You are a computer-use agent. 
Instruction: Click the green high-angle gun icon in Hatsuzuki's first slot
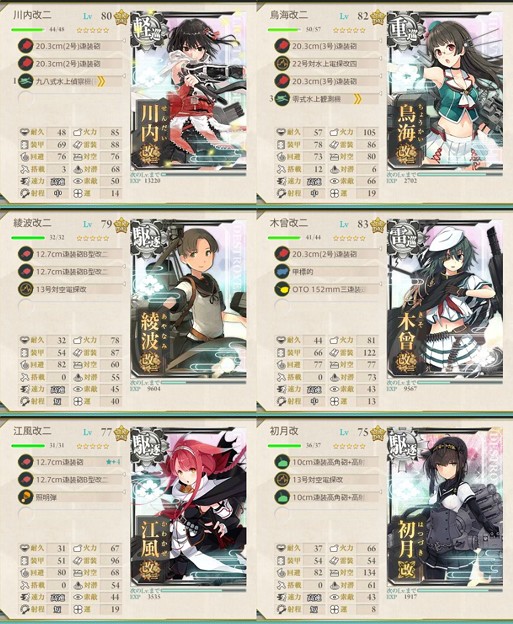pyautogui.click(x=282, y=462)
